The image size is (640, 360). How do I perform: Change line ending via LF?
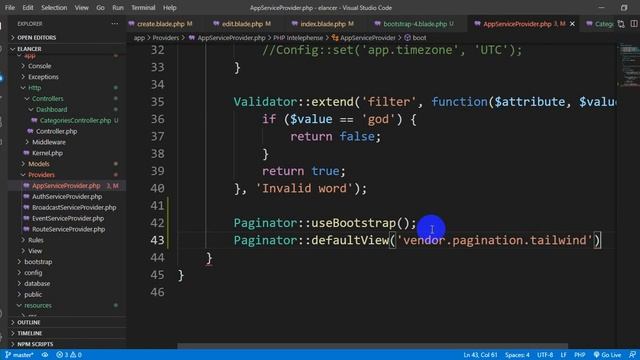click(x=563, y=355)
